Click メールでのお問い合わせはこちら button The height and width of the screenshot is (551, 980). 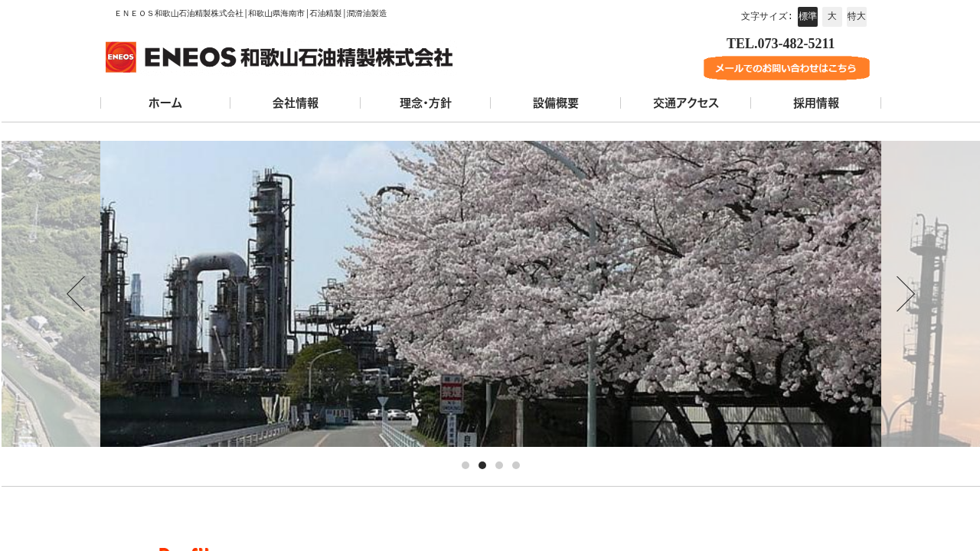[786, 68]
